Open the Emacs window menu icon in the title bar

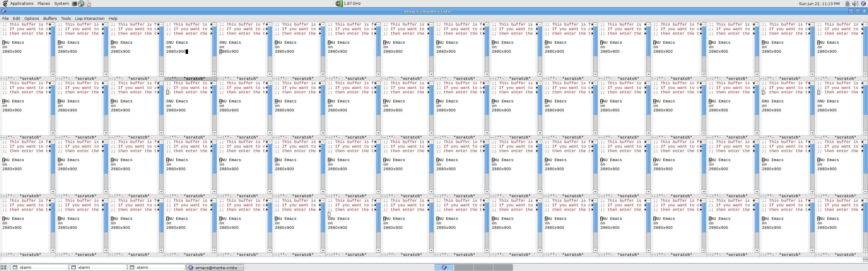tap(4, 11)
